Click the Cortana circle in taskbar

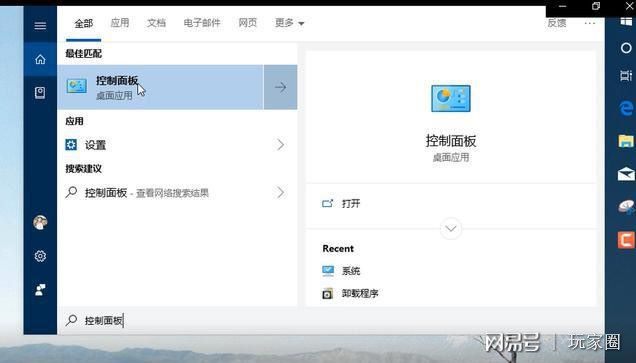[626, 48]
